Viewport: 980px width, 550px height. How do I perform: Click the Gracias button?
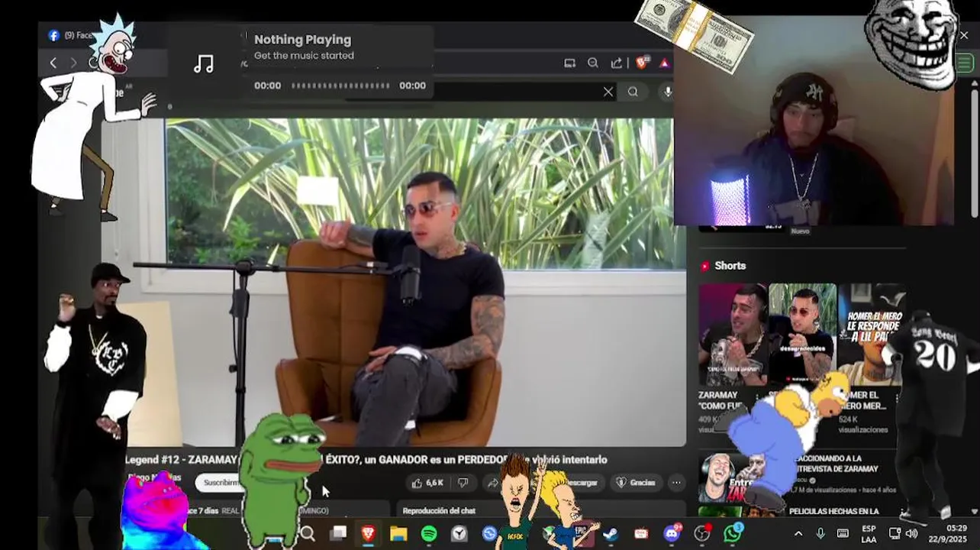coord(637,483)
